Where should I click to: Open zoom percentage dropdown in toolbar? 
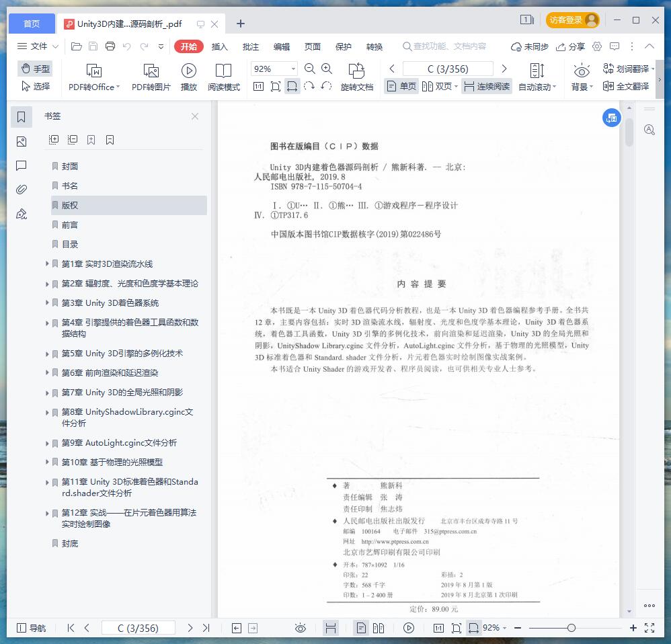pyautogui.click(x=294, y=69)
